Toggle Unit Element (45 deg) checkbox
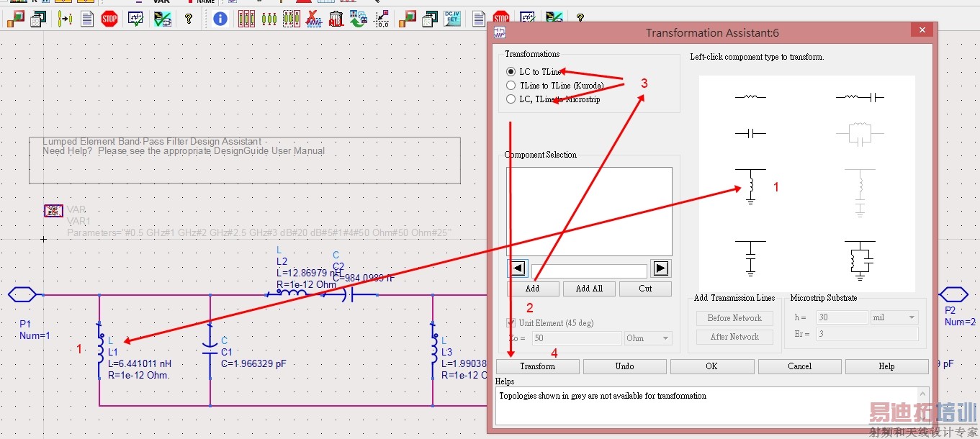Viewport: 980px width, 439px height. click(x=511, y=323)
